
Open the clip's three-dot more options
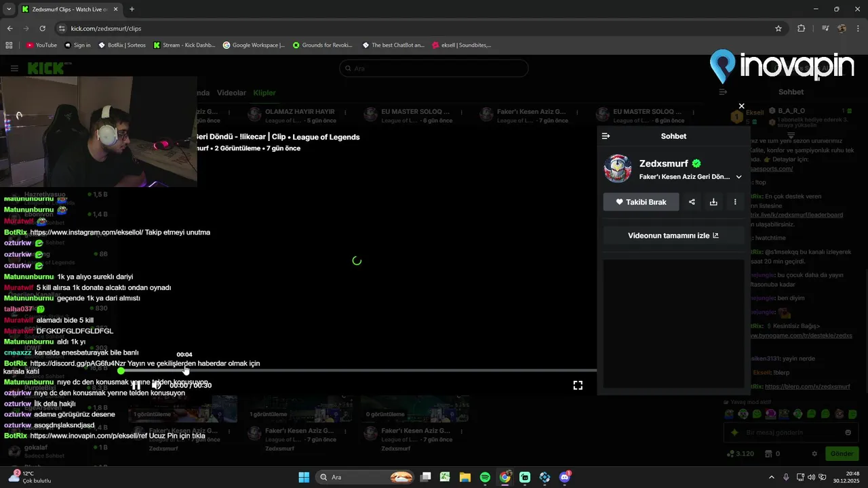735,202
